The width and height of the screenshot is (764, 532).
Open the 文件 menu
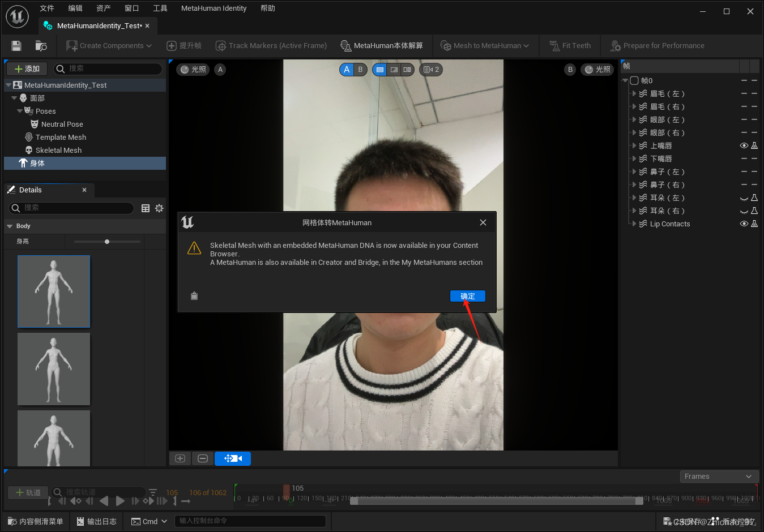tap(47, 8)
